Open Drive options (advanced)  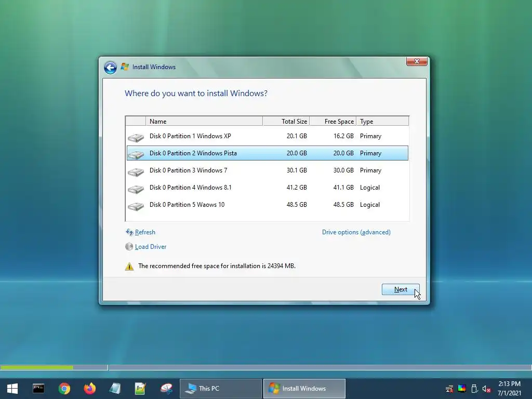[x=356, y=232]
